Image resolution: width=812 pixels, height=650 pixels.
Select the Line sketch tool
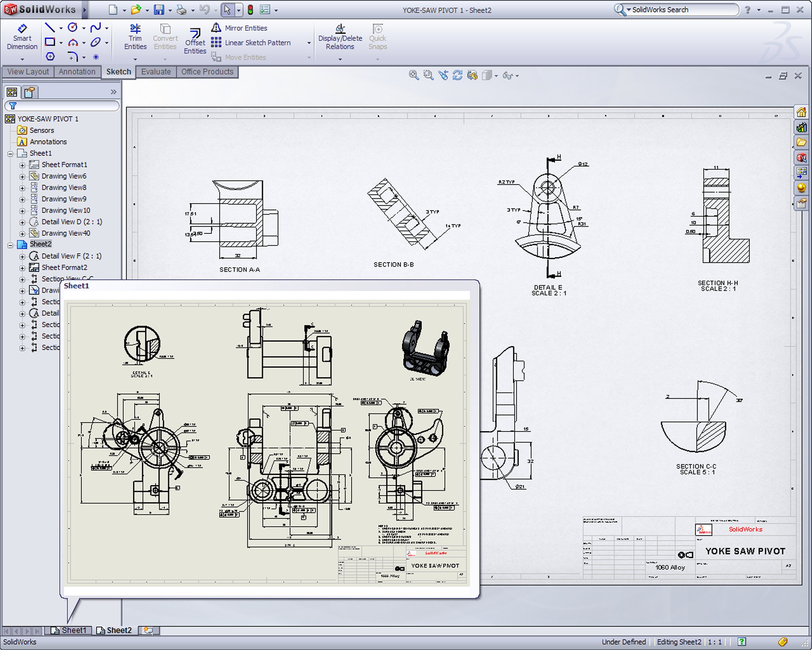[x=50, y=28]
